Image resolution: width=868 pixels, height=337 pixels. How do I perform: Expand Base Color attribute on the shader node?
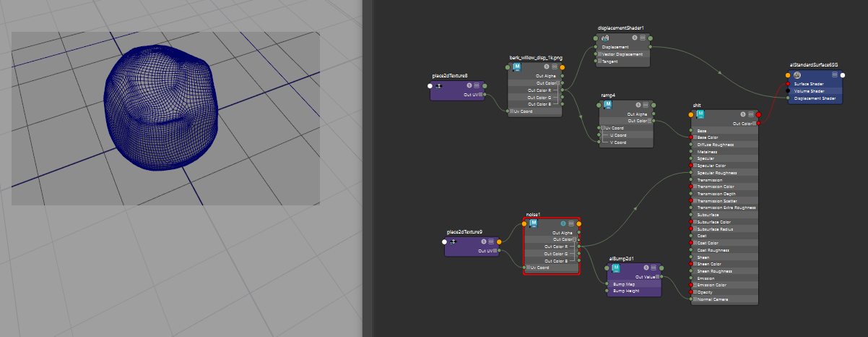tap(695, 137)
